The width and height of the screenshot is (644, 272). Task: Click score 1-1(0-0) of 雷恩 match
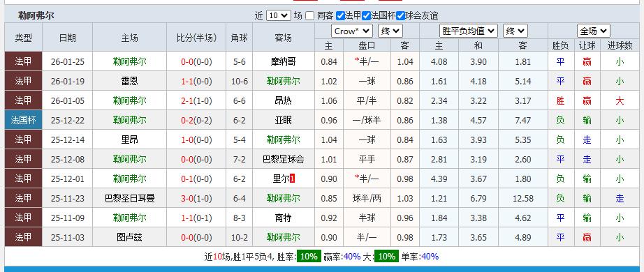(x=196, y=81)
